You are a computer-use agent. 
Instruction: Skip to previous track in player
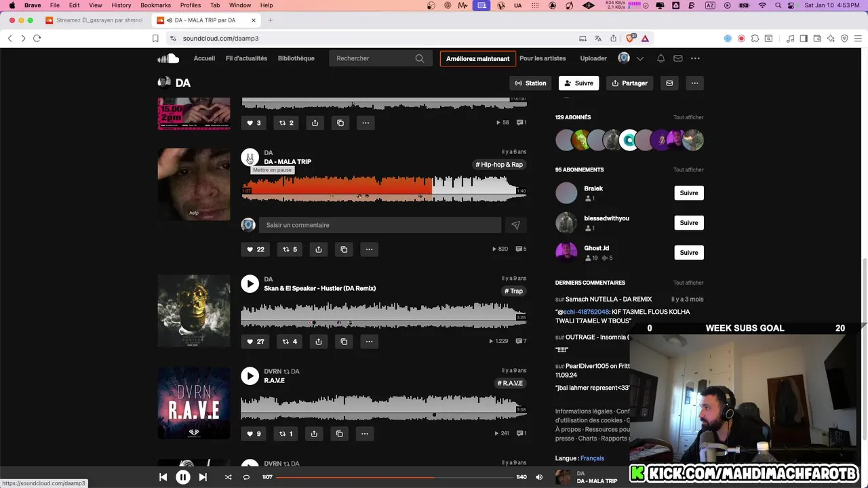163,477
